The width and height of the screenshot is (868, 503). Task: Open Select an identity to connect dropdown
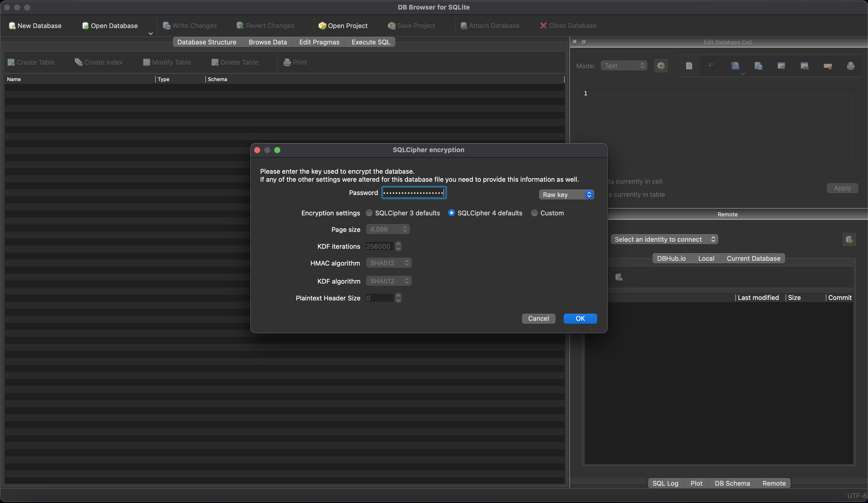tap(664, 239)
